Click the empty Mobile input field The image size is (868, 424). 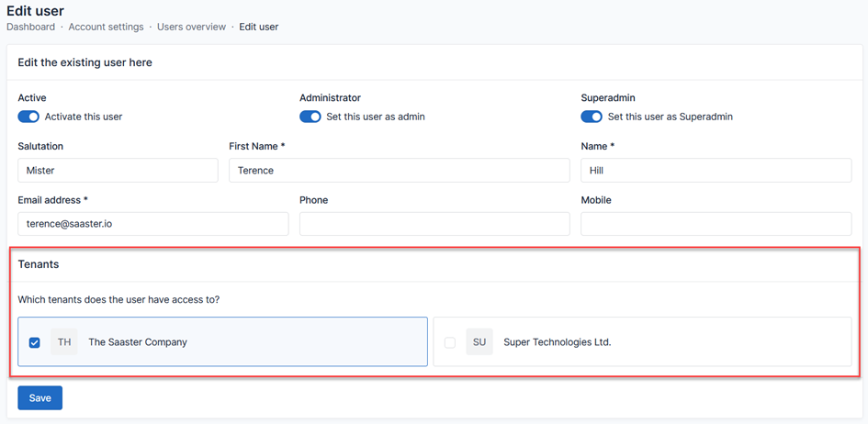(716, 224)
